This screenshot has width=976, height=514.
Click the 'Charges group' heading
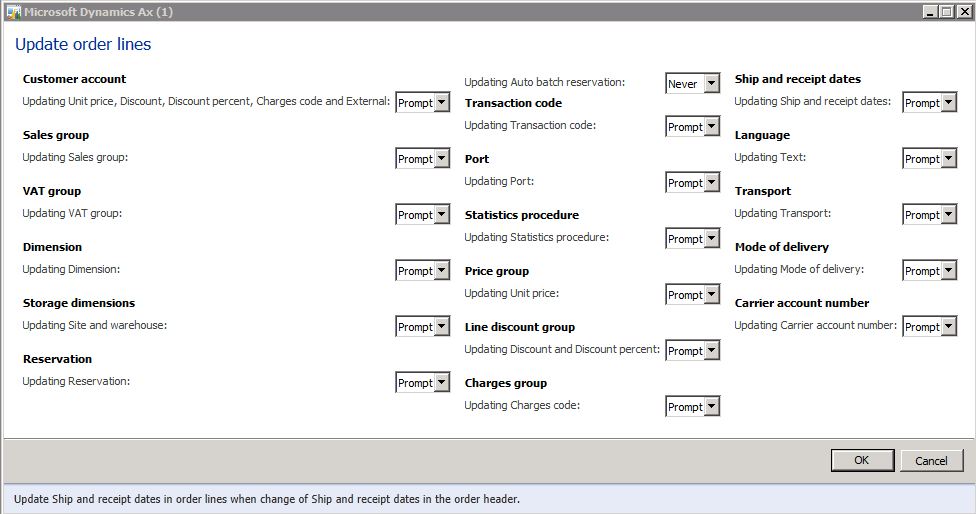[x=506, y=383]
